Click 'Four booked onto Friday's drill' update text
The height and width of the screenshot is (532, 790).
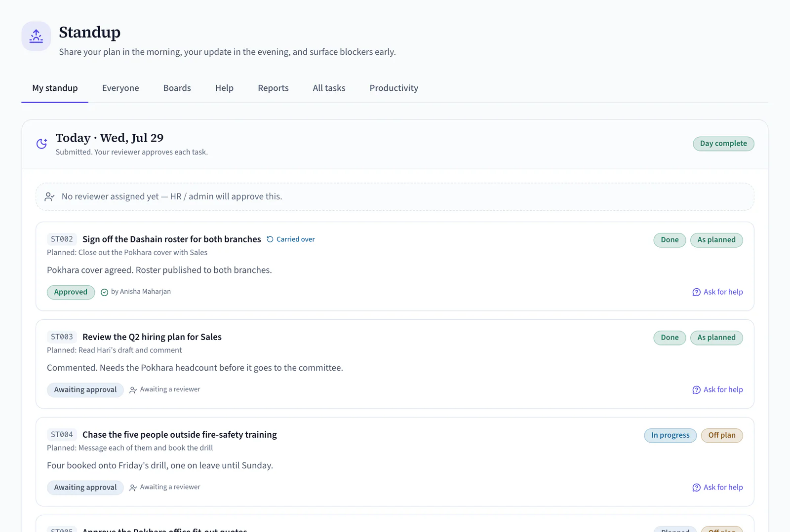click(x=160, y=465)
